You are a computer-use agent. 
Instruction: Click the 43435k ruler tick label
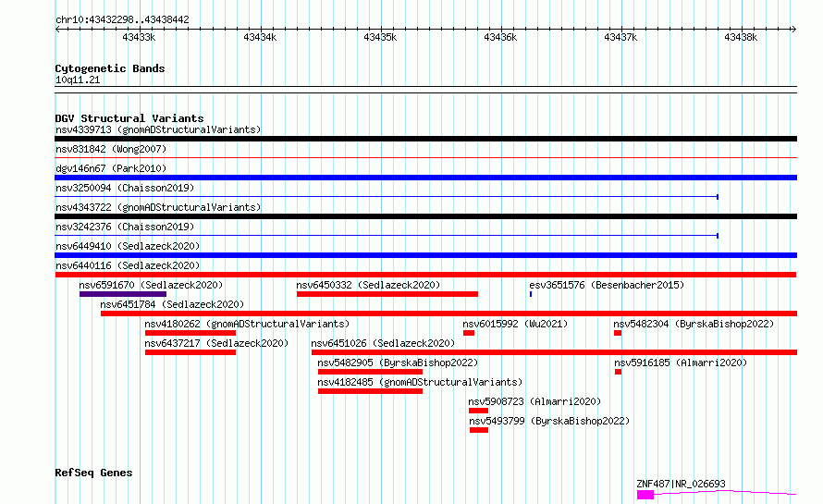380,37
